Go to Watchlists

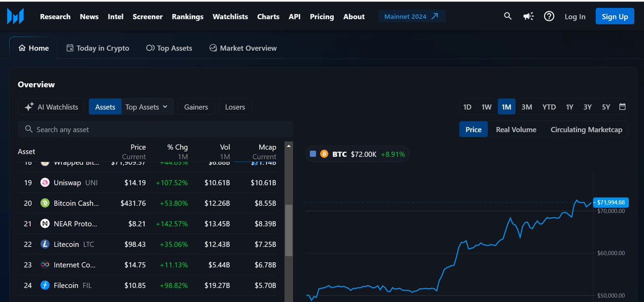pyautogui.click(x=230, y=17)
